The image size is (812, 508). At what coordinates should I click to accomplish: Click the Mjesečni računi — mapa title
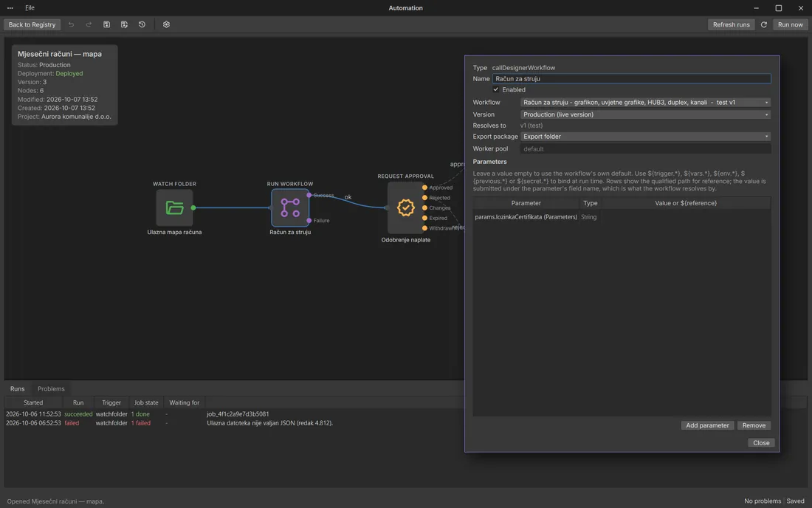(x=60, y=54)
